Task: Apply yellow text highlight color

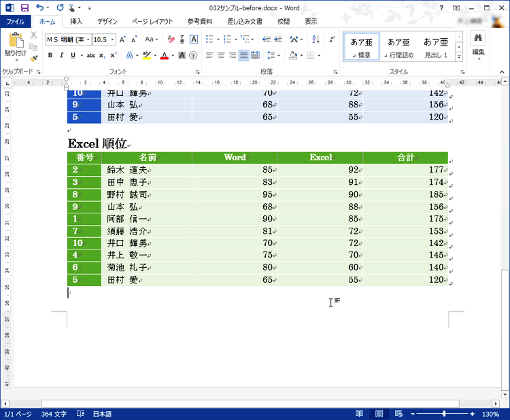Action: (147, 56)
